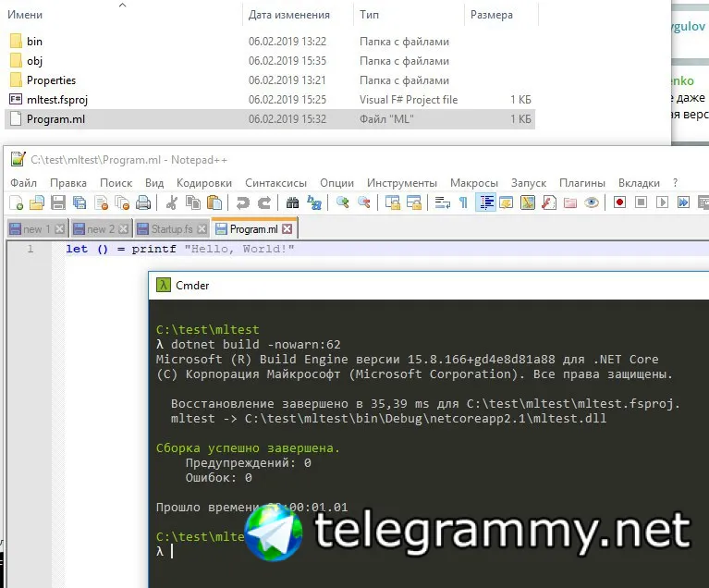Open the Плагины menu
Image resolution: width=709 pixels, height=588 pixels.
pyautogui.click(x=582, y=183)
